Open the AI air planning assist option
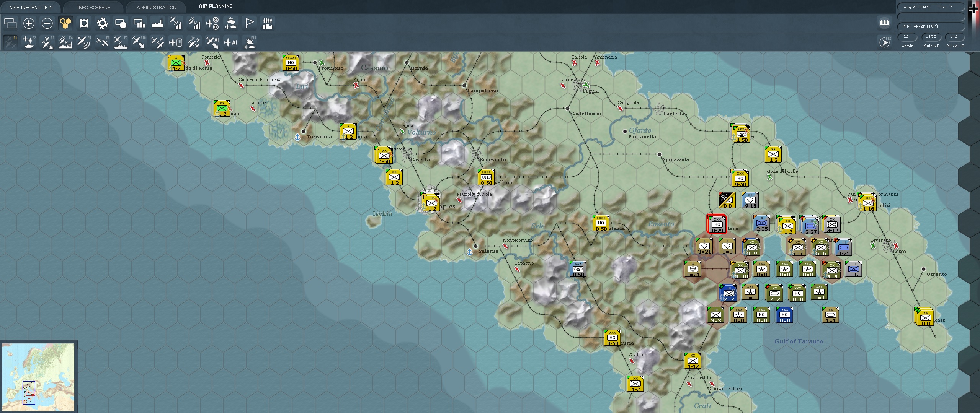Image resolution: width=980 pixels, height=413 pixels. point(212,42)
